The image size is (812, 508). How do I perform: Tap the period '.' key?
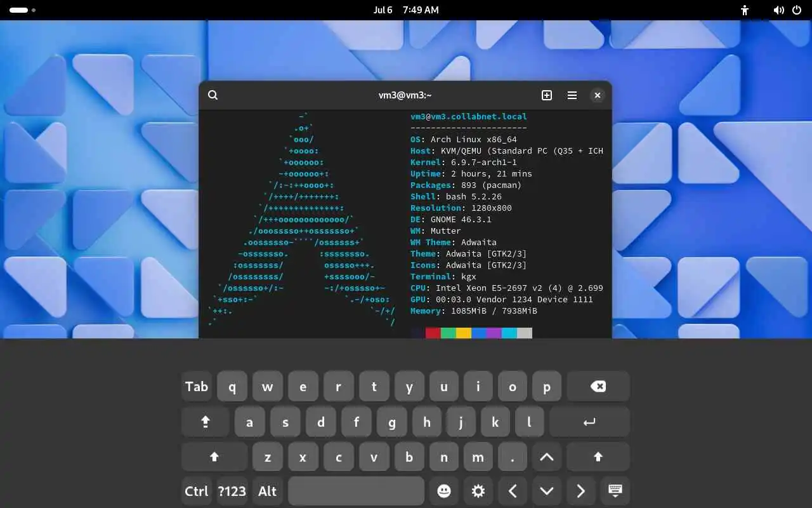coord(513,457)
